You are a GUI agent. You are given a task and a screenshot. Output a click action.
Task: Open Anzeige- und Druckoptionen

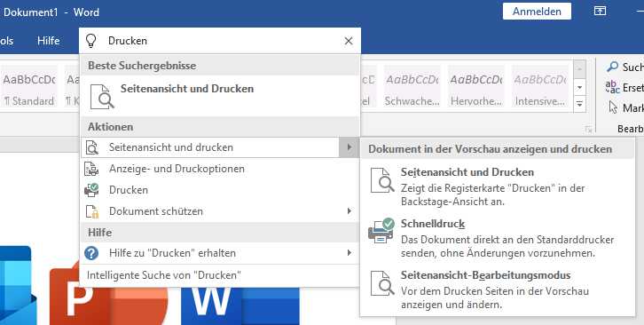click(221, 169)
